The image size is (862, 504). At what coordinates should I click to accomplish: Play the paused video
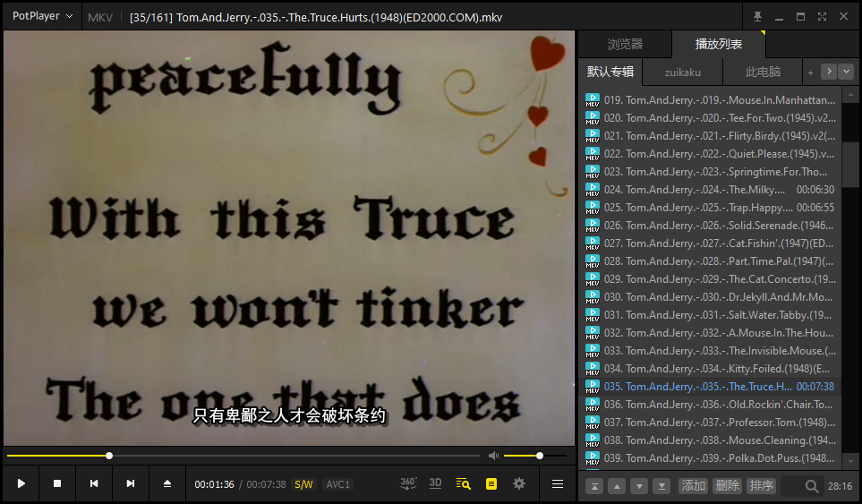21,483
